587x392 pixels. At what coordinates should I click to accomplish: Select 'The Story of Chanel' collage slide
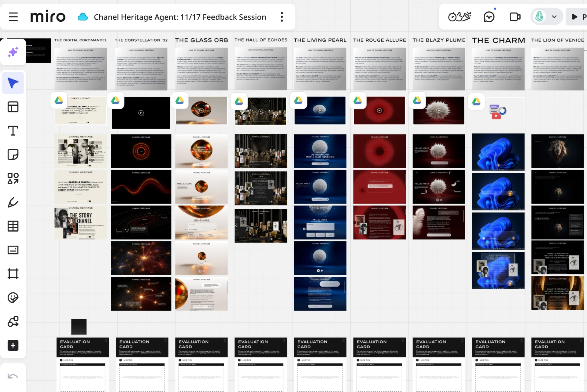click(81, 222)
